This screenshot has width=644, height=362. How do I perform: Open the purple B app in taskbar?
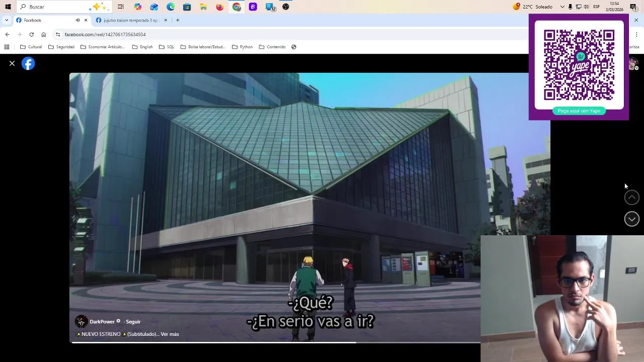(253, 7)
